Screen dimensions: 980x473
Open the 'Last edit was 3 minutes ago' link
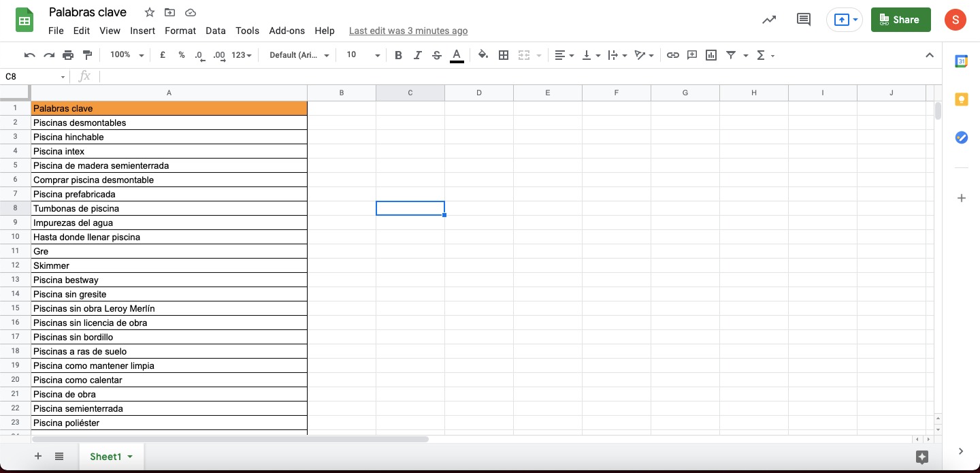coord(408,31)
